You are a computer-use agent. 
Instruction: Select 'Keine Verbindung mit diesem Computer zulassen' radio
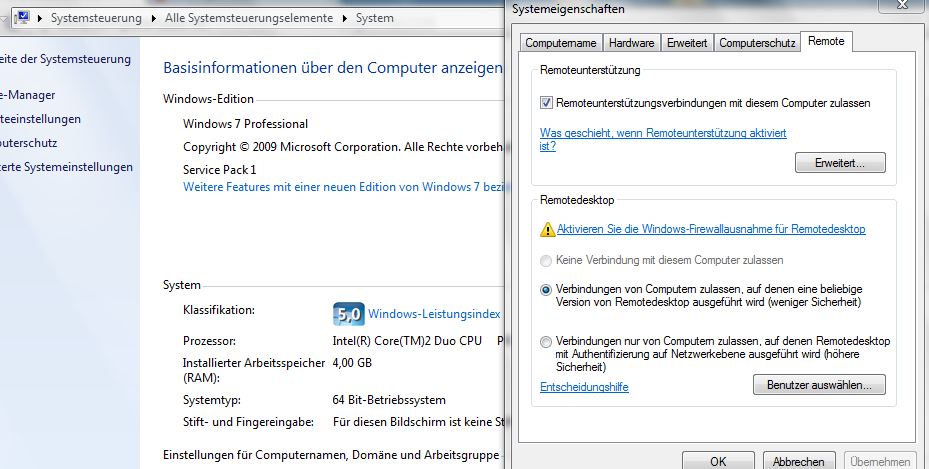pyautogui.click(x=546, y=261)
